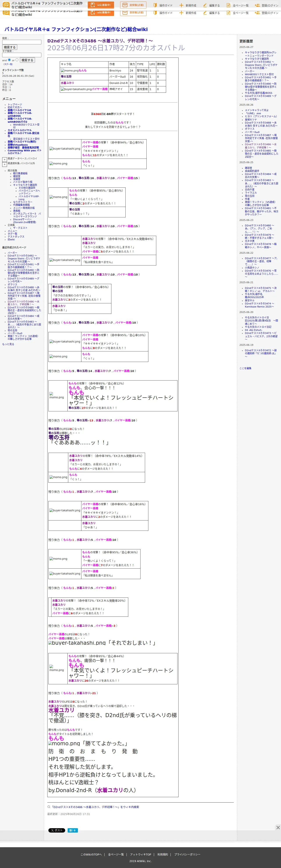This screenshot has height=868, width=281.
Task: Click the 目安箱(β版) box button in the topmost header
Action: coord(133,5)
